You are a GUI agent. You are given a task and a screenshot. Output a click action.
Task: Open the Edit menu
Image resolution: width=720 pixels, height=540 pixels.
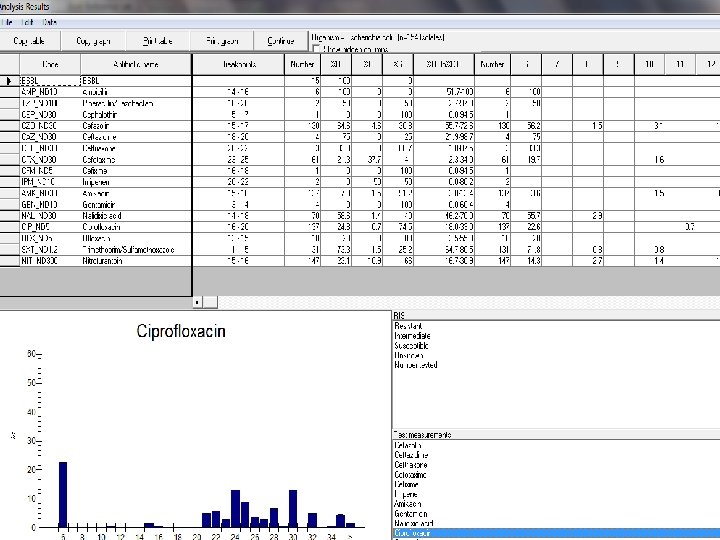28,22
